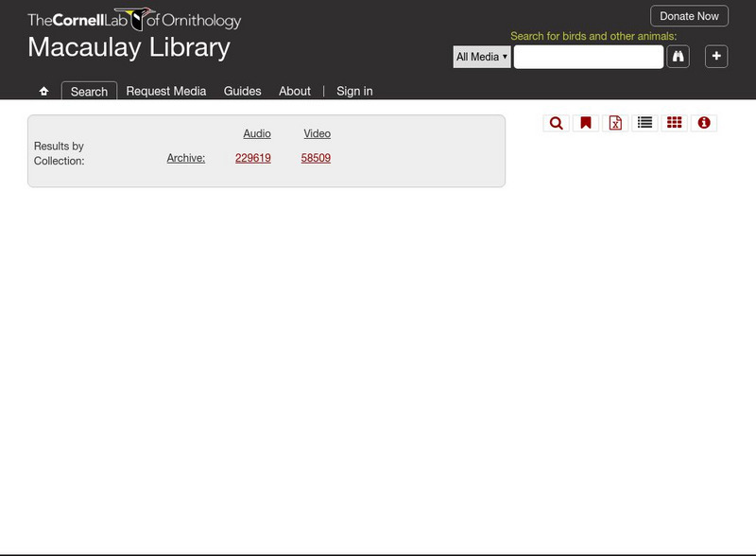The width and height of the screenshot is (756, 556).
Task: Click the Audio column header link
Action: pos(256,133)
